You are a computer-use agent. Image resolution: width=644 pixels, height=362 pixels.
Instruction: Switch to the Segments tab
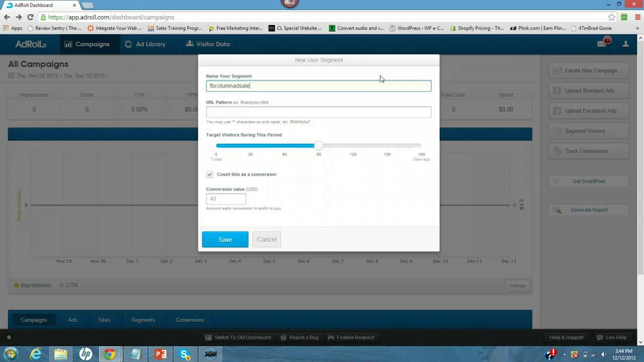click(143, 320)
